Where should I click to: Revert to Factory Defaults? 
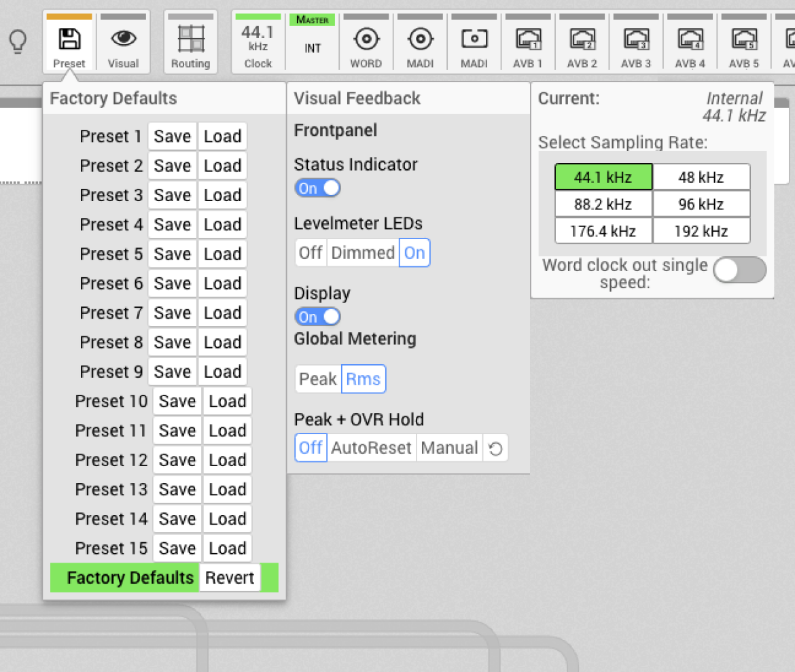point(230,578)
